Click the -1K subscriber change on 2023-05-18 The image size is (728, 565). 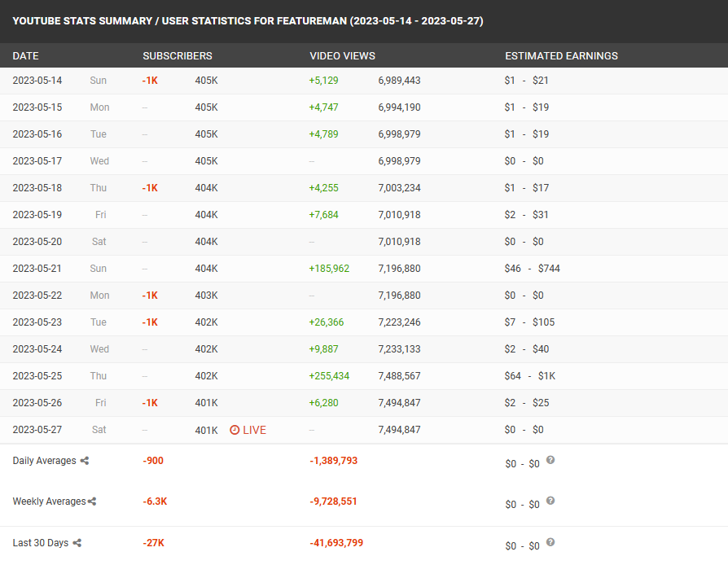click(150, 188)
